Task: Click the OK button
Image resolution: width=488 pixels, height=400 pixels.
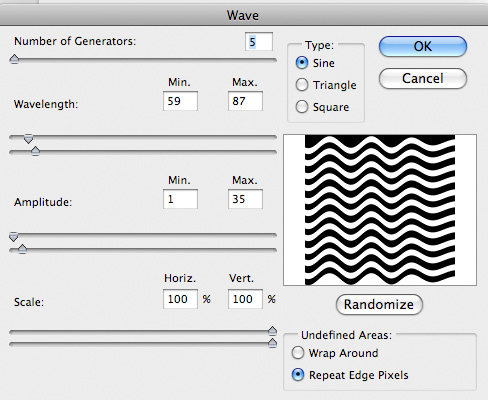Action: click(423, 46)
